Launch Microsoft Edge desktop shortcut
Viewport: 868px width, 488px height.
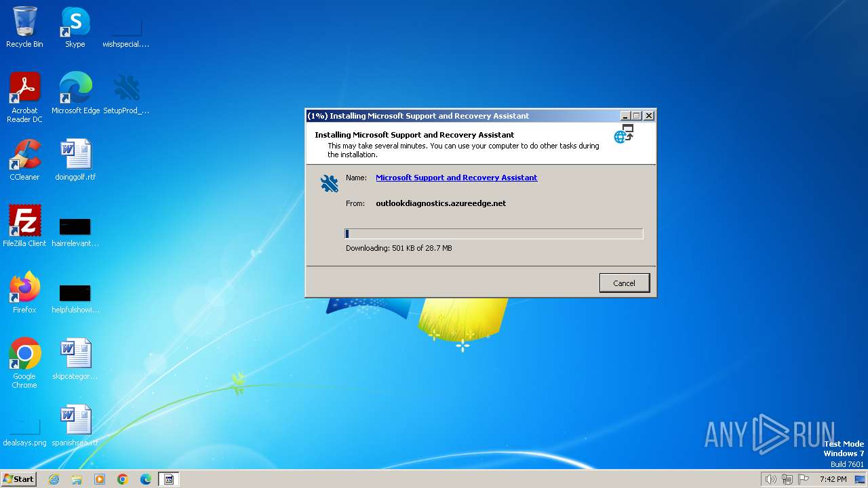[75, 94]
